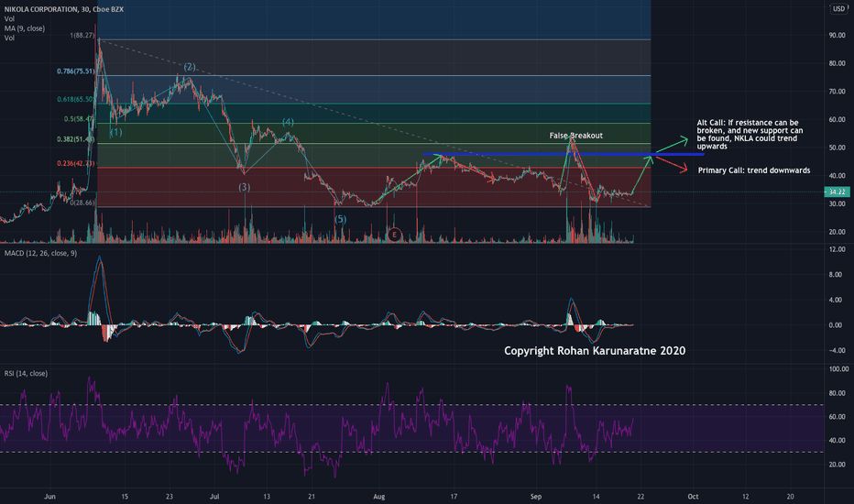Screen dimensions: 854x504
Task: Select the Vol legend directly under the title
Action: click(9, 19)
